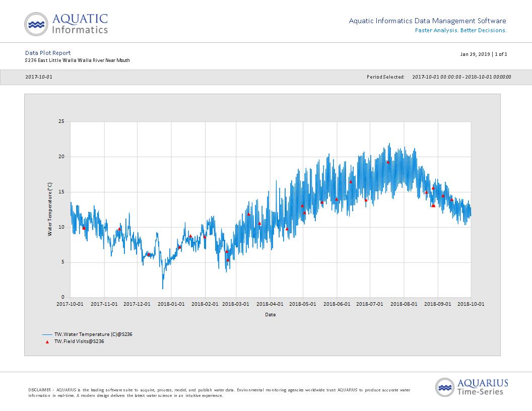532x411 pixels.
Task: Select the 'Data Plot Report' title
Action: tap(48, 53)
